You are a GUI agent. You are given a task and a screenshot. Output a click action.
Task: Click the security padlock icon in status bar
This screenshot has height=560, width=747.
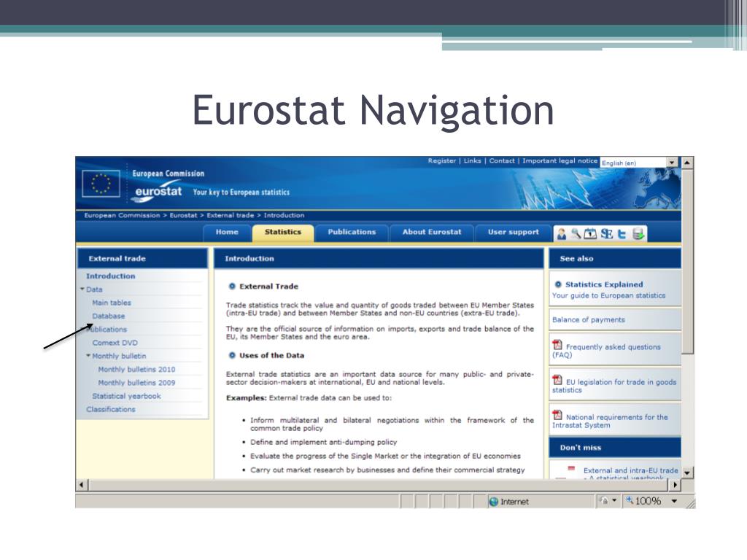pos(603,500)
